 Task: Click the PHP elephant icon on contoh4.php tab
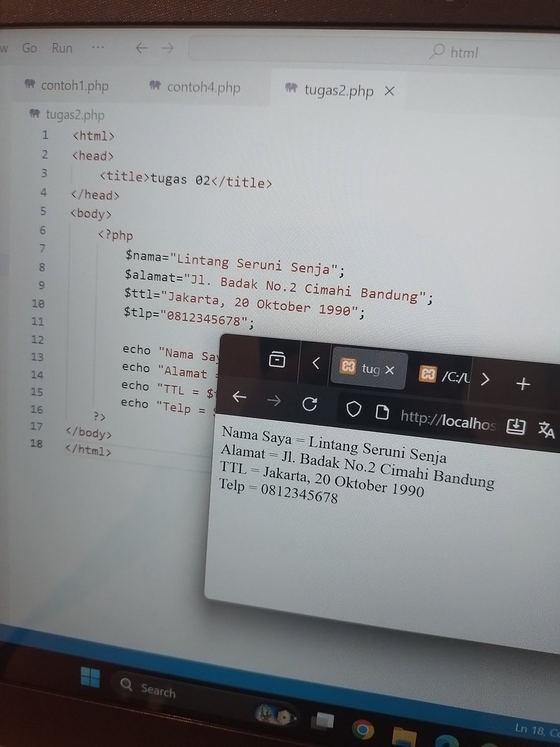pyautogui.click(x=156, y=87)
